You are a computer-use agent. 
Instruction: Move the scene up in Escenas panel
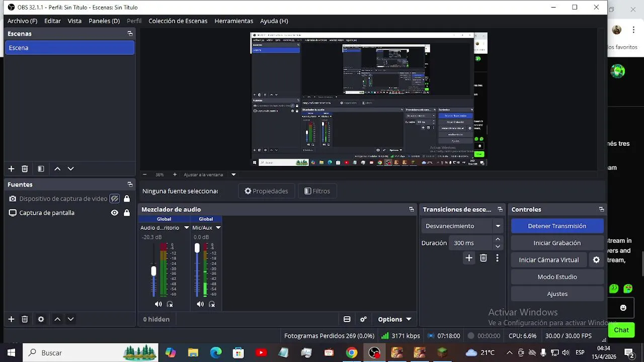tap(57, 169)
